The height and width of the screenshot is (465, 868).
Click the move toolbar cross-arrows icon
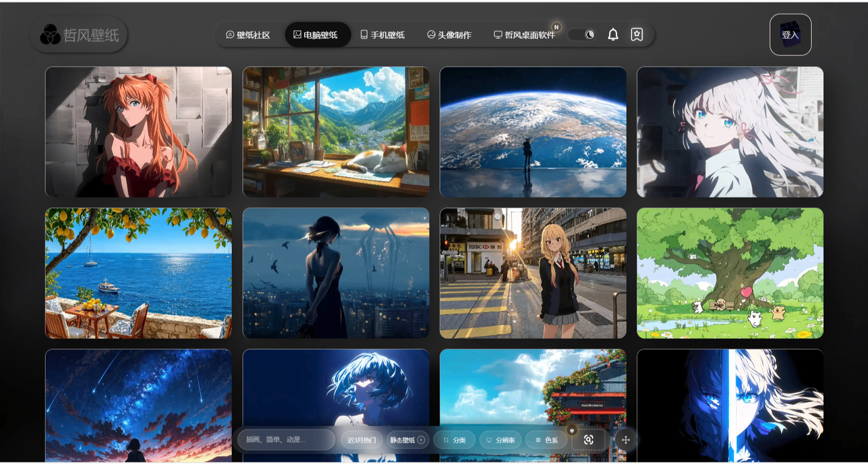pyautogui.click(x=625, y=440)
